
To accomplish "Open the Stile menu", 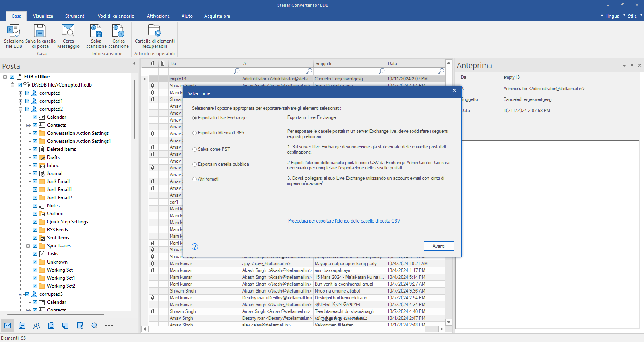I will [x=632, y=16].
